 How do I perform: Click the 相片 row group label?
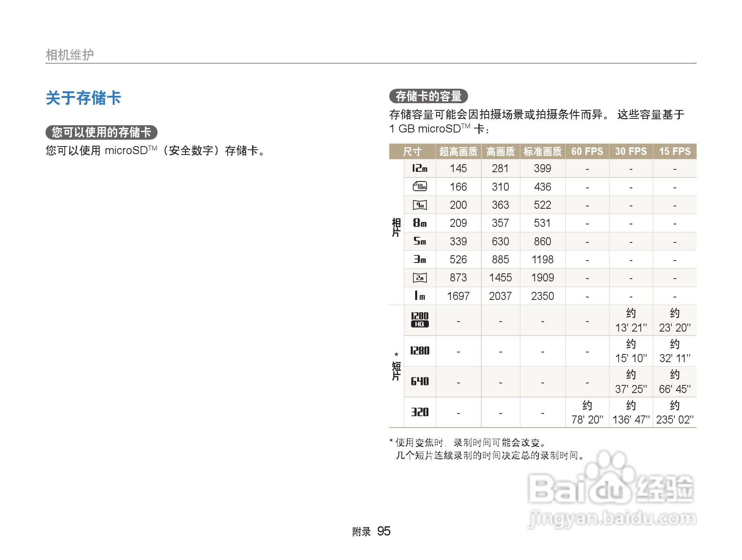point(396,228)
